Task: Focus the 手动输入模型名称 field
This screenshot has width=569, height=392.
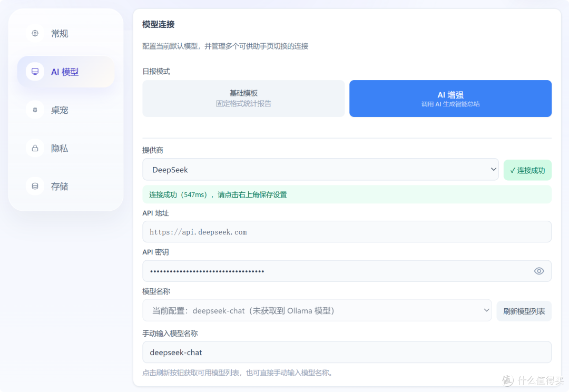Action: click(x=347, y=352)
